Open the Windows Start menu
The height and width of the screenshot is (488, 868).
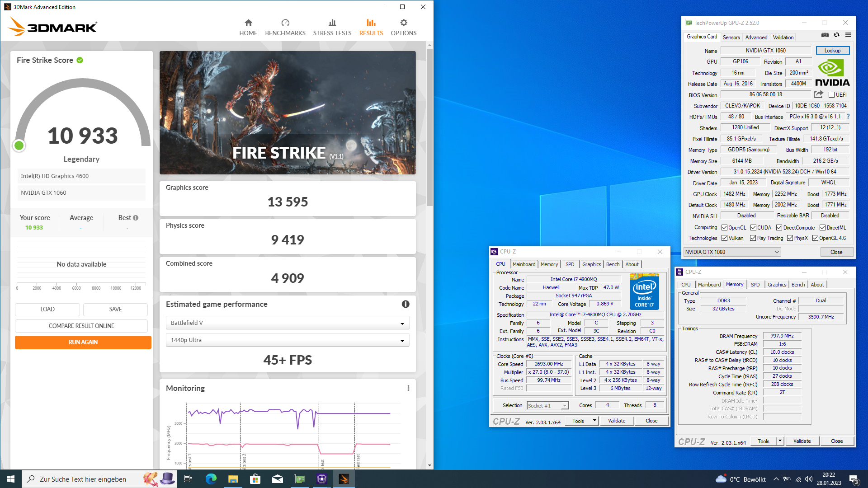11,479
